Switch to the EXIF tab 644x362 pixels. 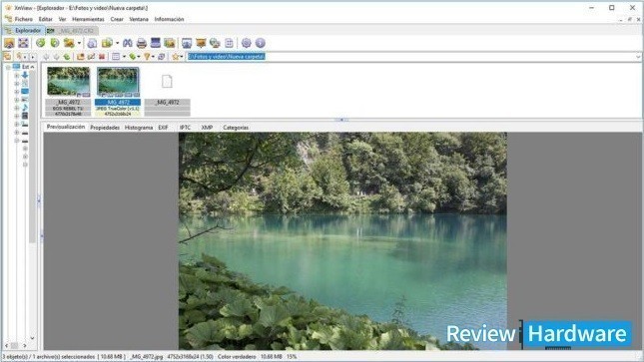[x=163, y=128]
